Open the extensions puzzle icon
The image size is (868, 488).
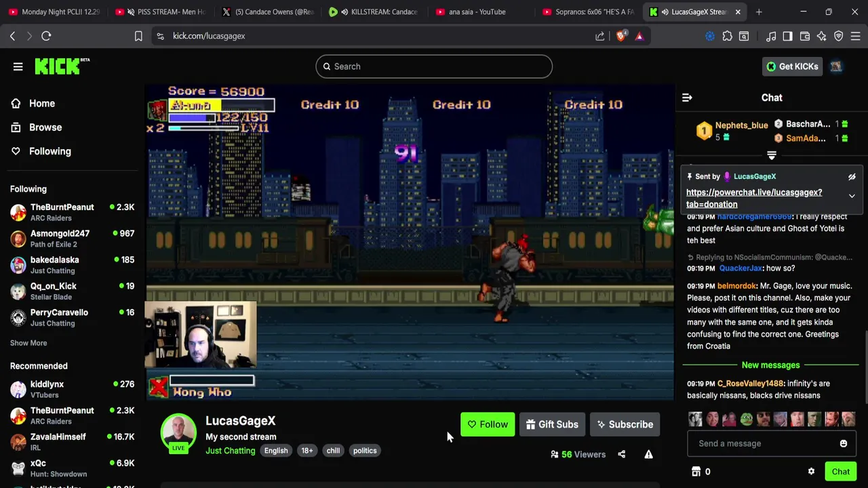pyautogui.click(x=727, y=36)
